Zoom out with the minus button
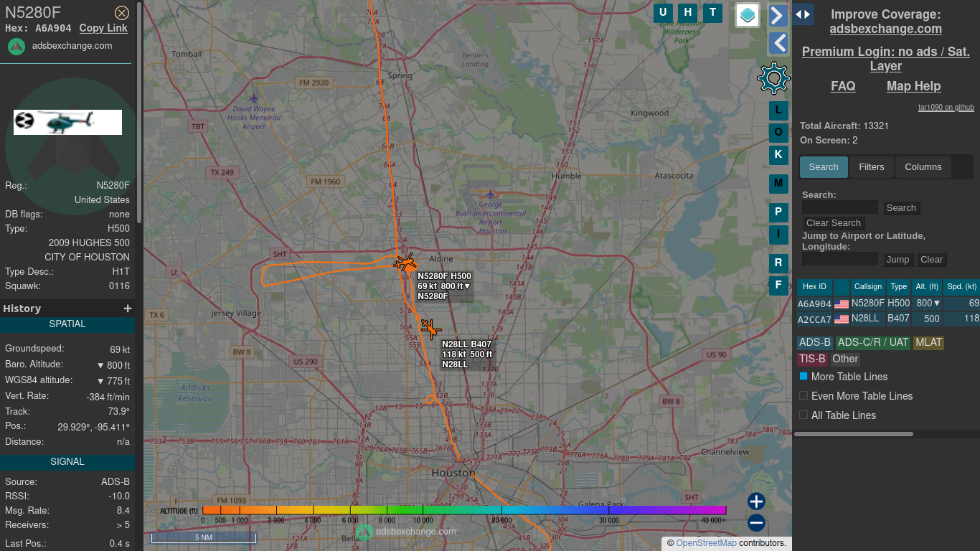This screenshot has height=551, width=980. [x=756, y=523]
